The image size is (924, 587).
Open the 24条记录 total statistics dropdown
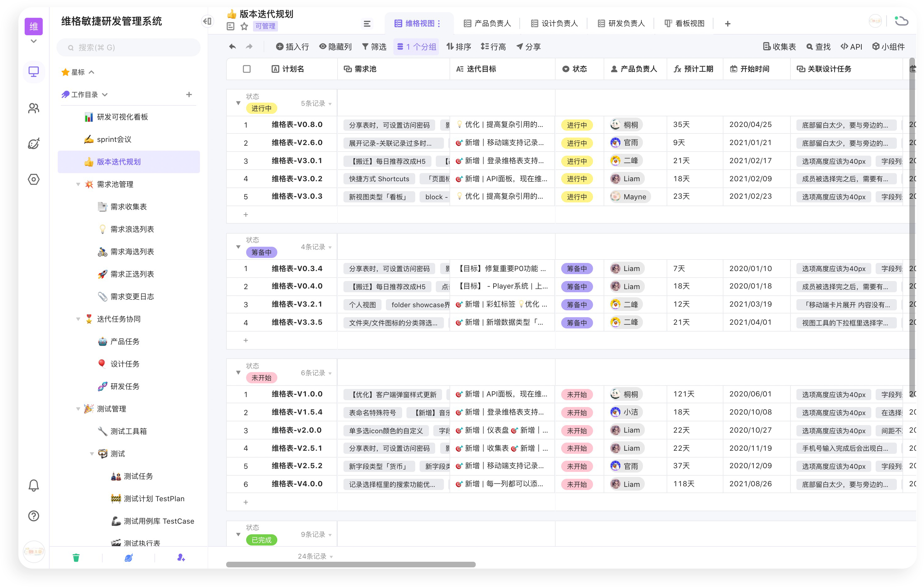click(315, 556)
